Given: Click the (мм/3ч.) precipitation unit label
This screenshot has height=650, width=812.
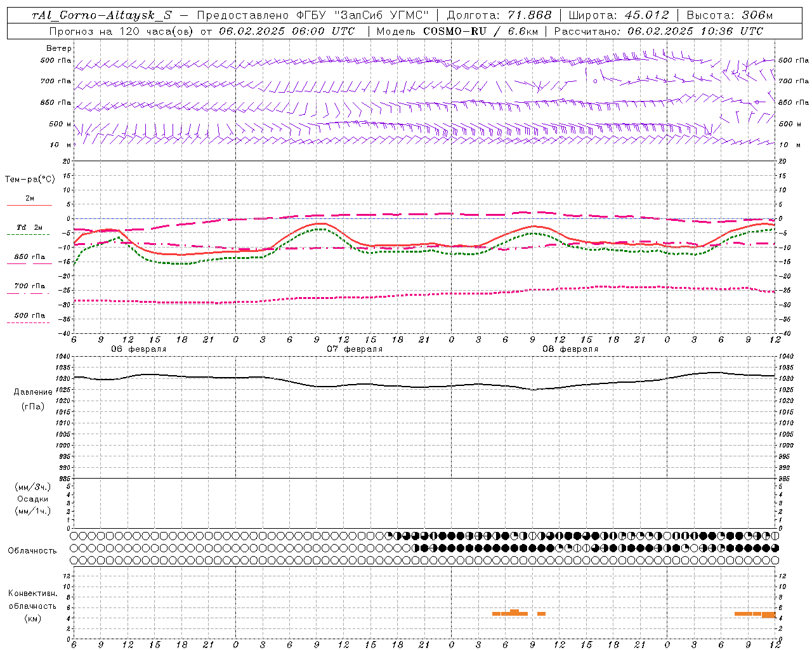Looking at the screenshot, I should (33, 487).
